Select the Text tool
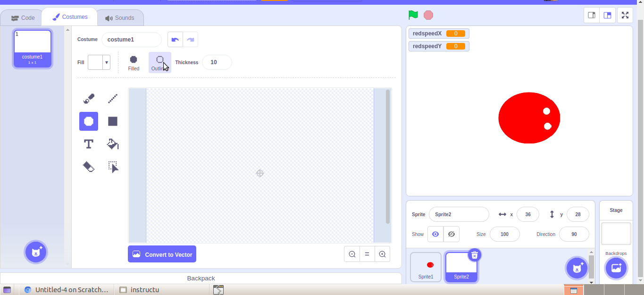Screen dimensions: 644x295 pos(88,144)
